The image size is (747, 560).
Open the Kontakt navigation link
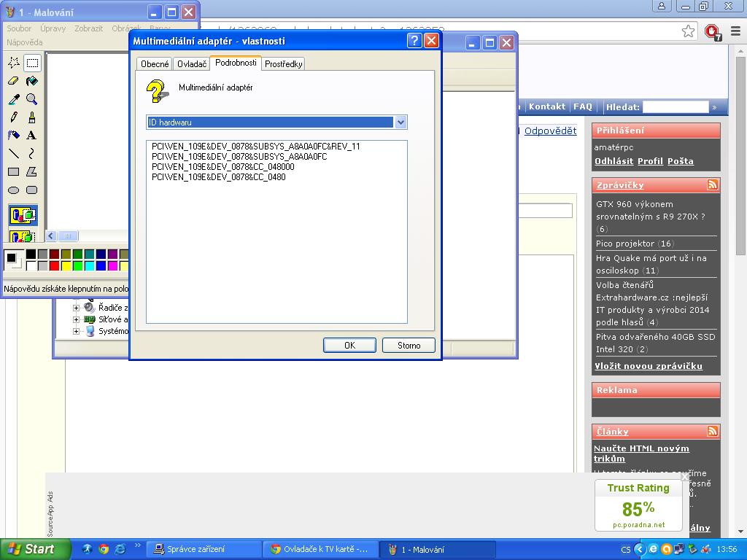click(x=547, y=106)
